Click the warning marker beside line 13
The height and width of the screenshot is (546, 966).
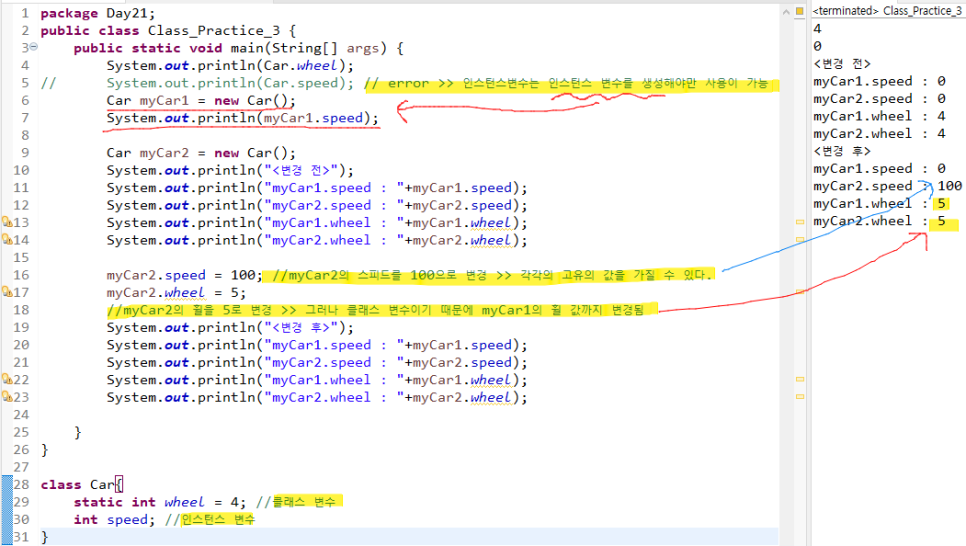(x=7, y=222)
